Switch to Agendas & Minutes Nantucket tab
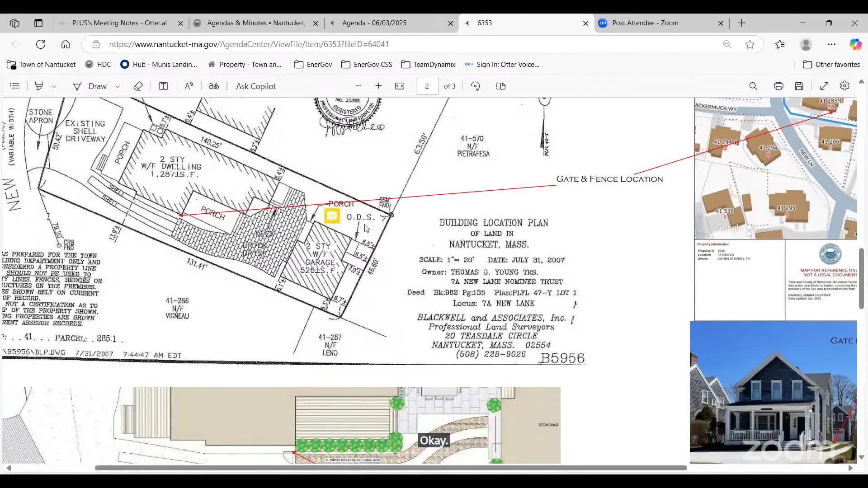The image size is (868, 488). coord(255,23)
